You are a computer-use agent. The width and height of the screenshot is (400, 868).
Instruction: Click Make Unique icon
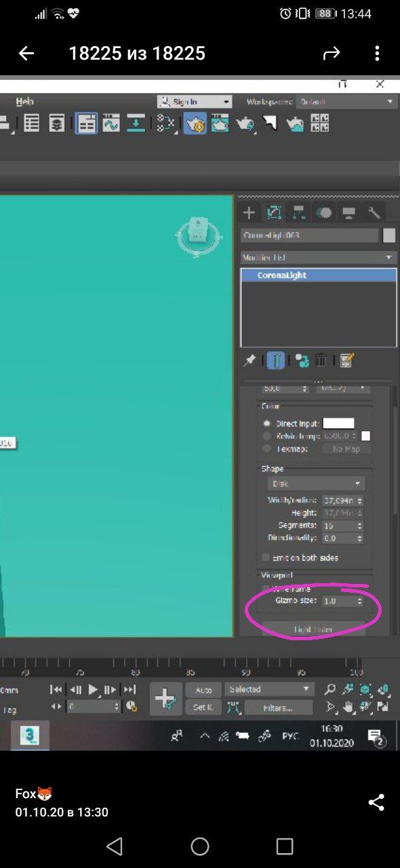(302, 360)
